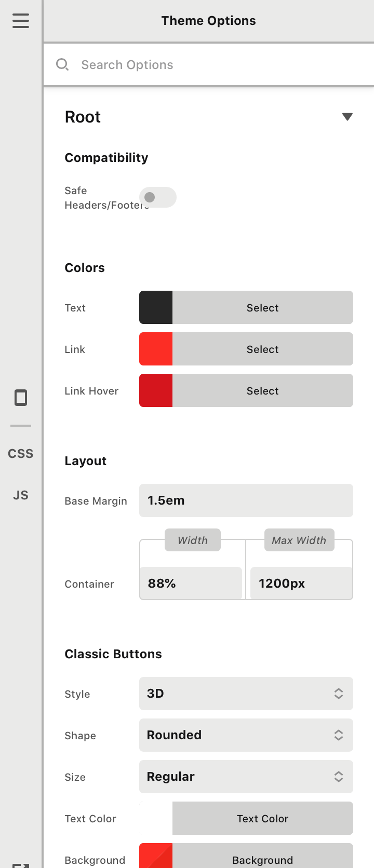Click the Container Max Width field

pyautogui.click(x=301, y=584)
